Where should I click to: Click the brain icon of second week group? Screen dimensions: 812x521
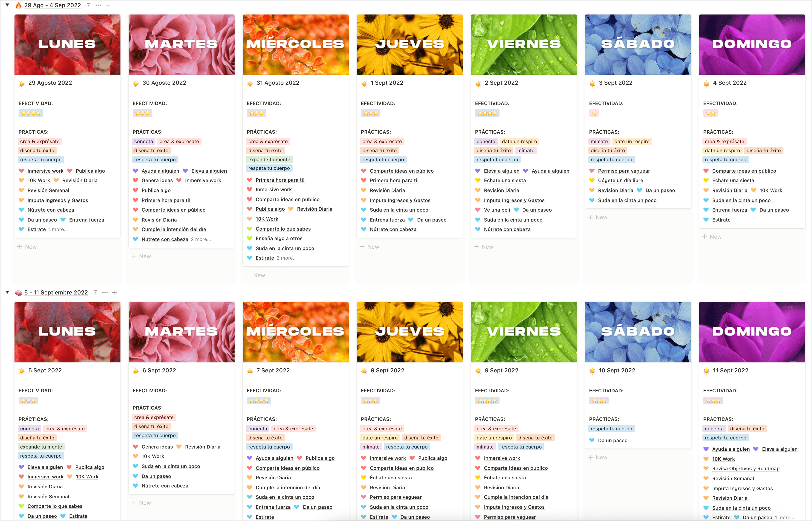19,293
